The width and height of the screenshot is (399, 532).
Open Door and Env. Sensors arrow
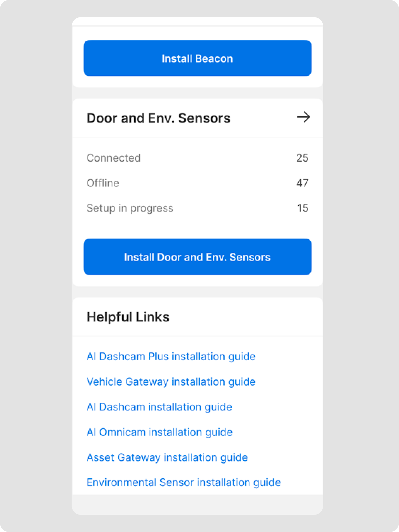(303, 117)
